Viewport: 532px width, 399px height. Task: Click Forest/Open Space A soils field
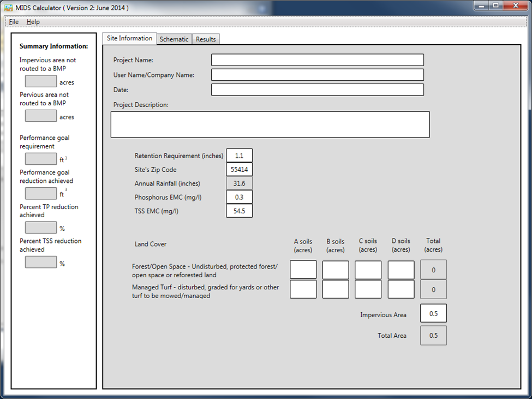[303, 270]
